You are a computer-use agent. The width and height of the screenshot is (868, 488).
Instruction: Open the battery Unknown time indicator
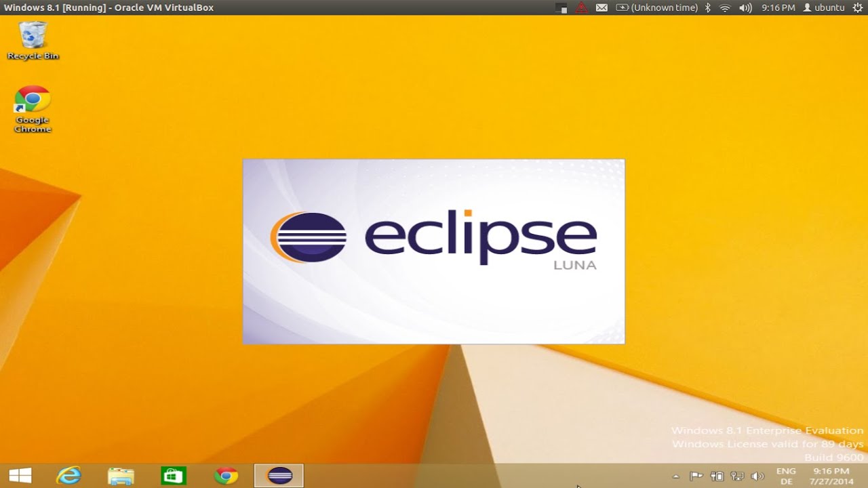click(x=656, y=7)
